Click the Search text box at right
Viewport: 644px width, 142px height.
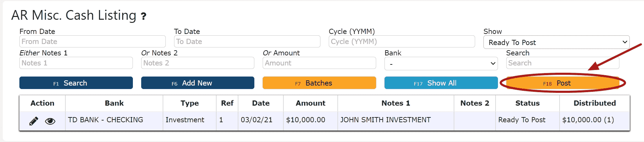coord(563,63)
